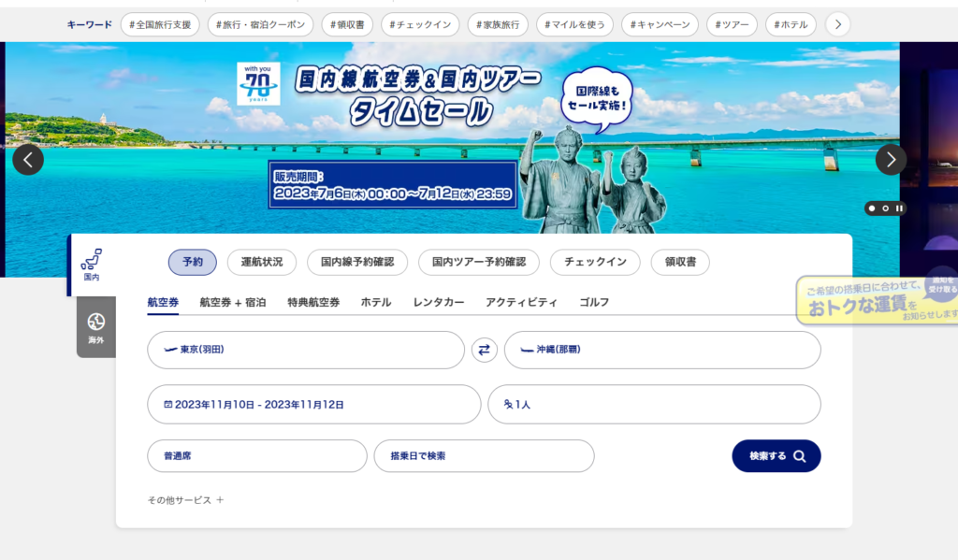Open the 普通席 seat class dropdown

pos(257,456)
